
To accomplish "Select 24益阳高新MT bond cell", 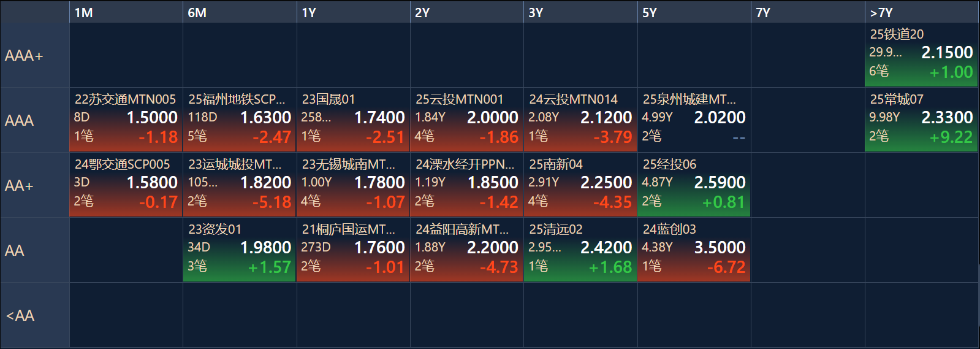I will point(466,250).
